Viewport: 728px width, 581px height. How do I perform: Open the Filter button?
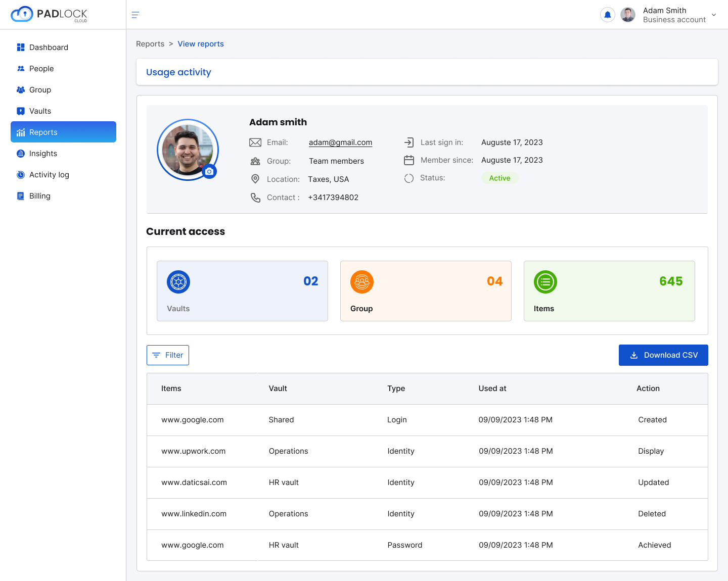(x=168, y=355)
